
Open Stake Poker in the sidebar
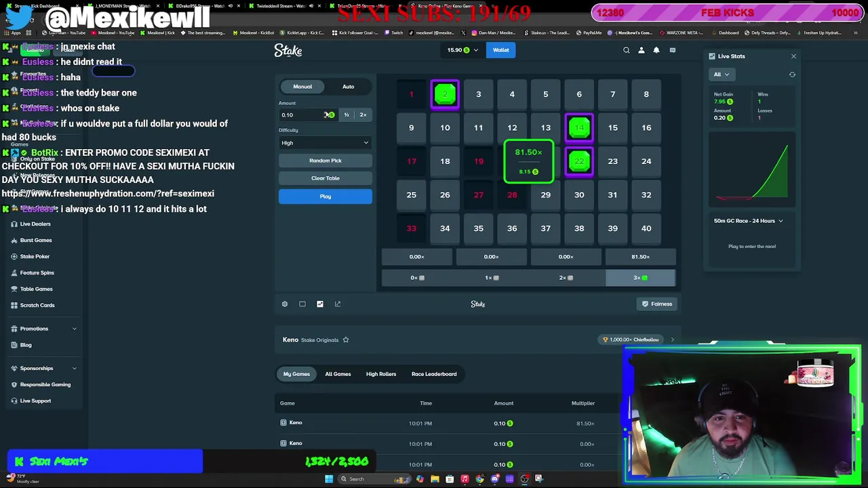click(x=35, y=256)
